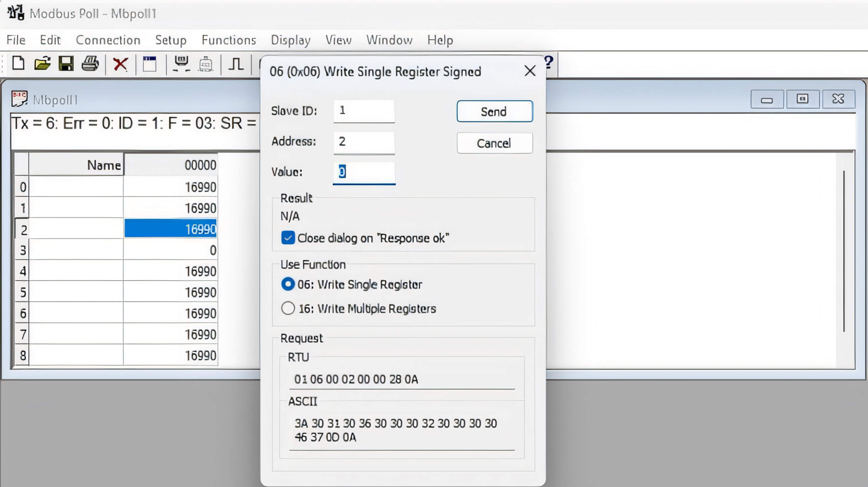Click the single pulse waveform icon
Viewport: 868px width, 487px height.
click(236, 63)
